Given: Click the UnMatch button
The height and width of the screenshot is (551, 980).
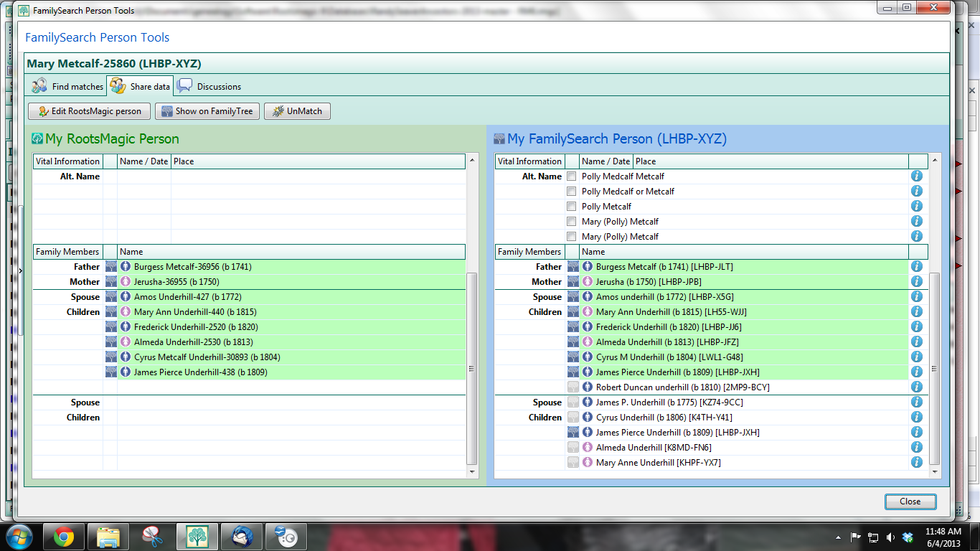Looking at the screenshot, I should [x=296, y=111].
